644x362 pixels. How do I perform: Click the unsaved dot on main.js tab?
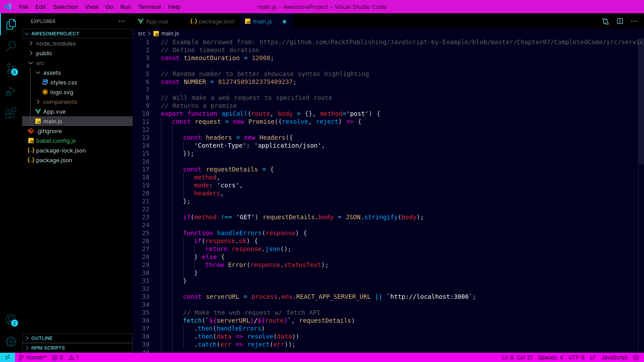point(284,21)
